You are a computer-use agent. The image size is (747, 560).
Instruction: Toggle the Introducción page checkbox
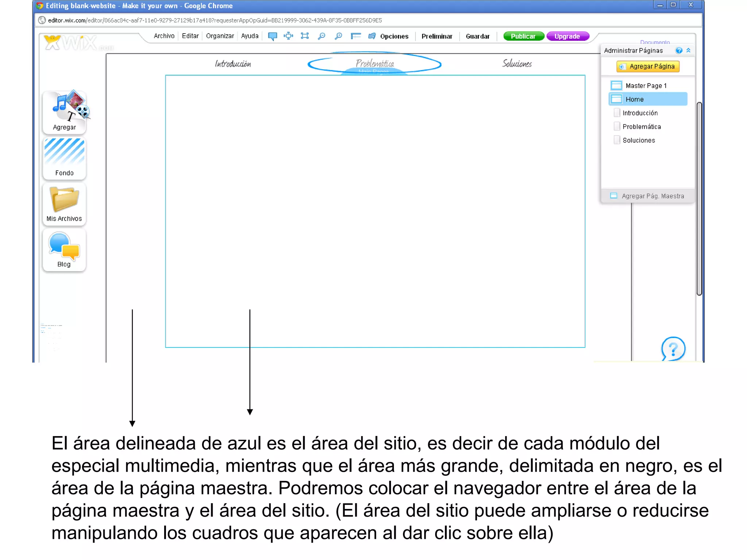(617, 113)
